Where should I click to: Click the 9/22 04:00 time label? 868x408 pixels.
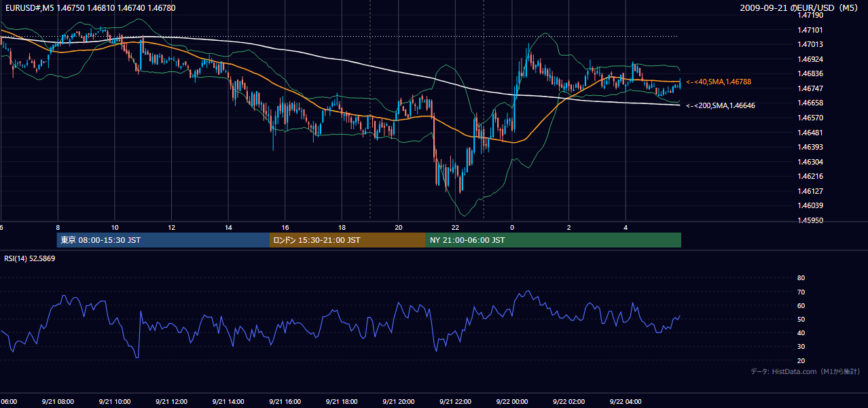click(626, 402)
